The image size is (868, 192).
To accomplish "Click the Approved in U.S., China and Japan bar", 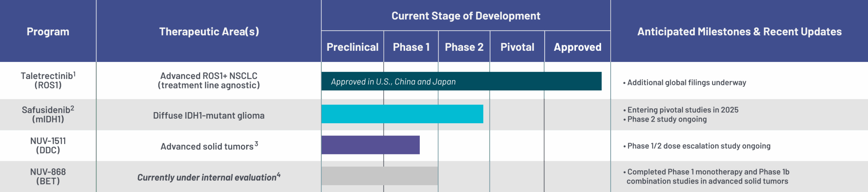I will (x=461, y=81).
